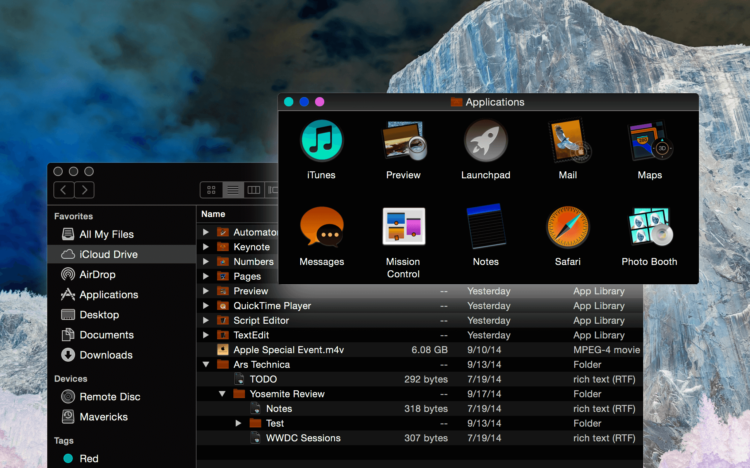Click the 6.08 GB size value
Screen dimensions: 750x468
(430, 350)
